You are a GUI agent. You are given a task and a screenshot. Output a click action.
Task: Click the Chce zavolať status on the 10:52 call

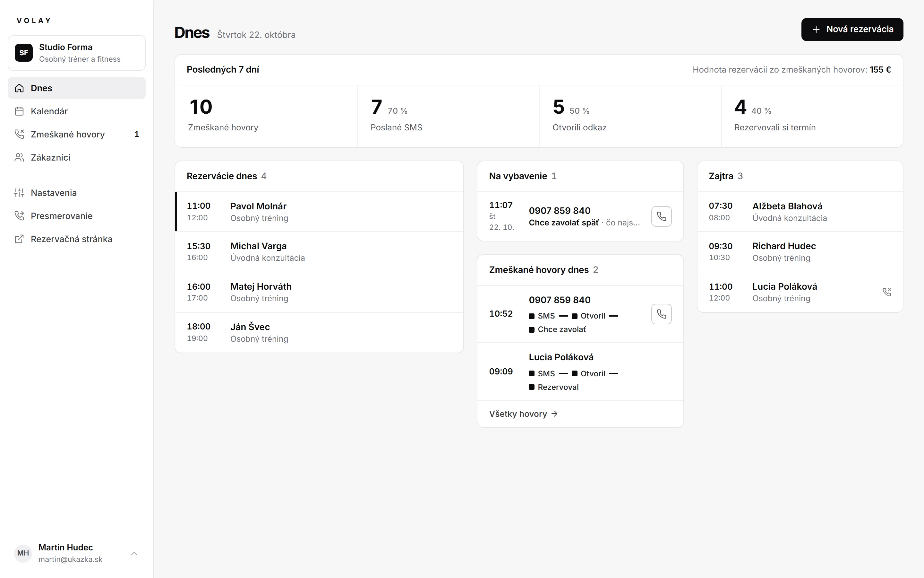point(558,329)
